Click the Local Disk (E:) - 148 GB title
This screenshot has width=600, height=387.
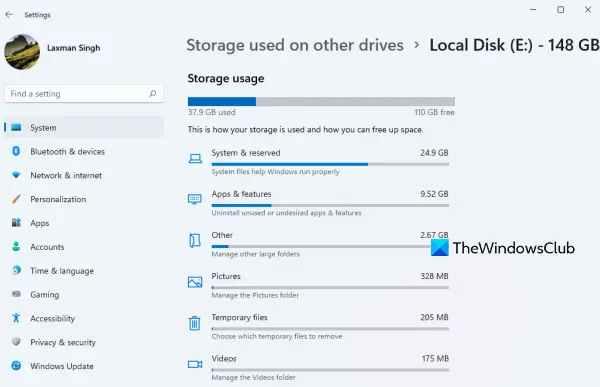click(514, 45)
